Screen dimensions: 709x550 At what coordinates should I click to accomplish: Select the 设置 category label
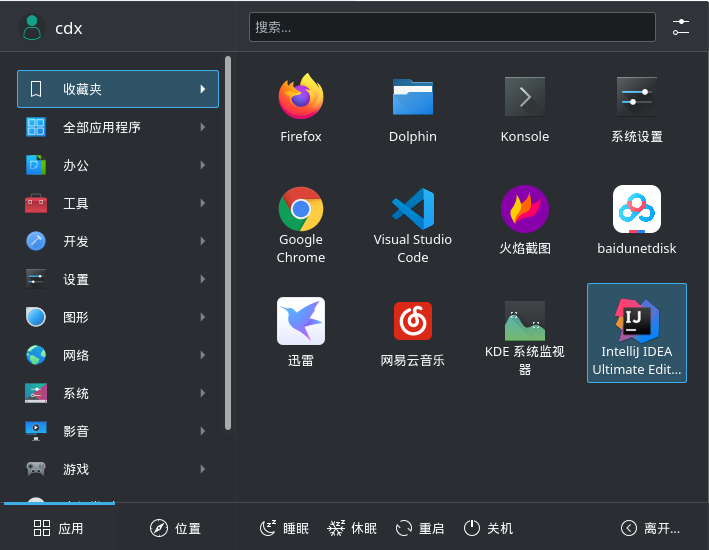pyautogui.click(x=76, y=280)
